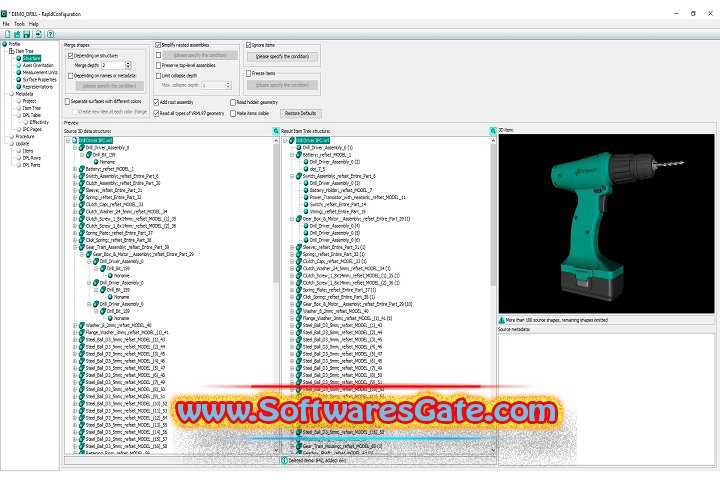
Task: Select the Metadata node in the sidebar
Action: point(24,94)
